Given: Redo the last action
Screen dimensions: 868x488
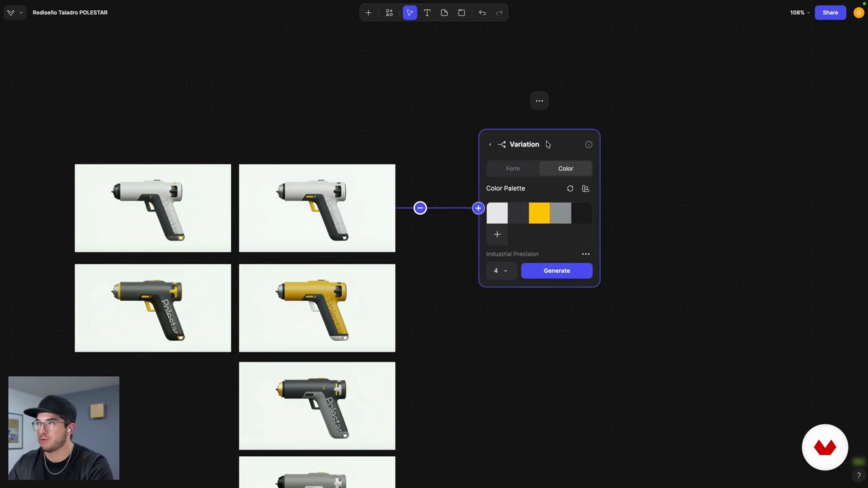Looking at the screenshot, I should (500, 12).
